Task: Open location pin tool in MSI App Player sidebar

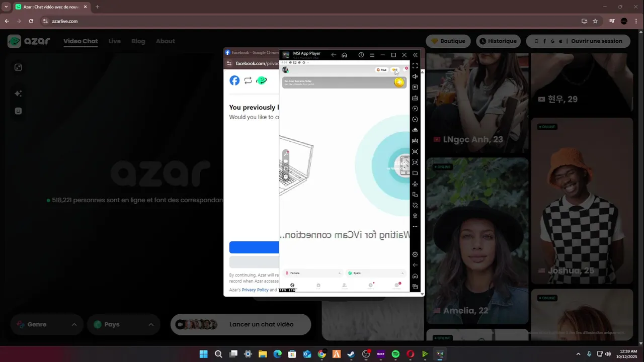Action: pos(415,216)
